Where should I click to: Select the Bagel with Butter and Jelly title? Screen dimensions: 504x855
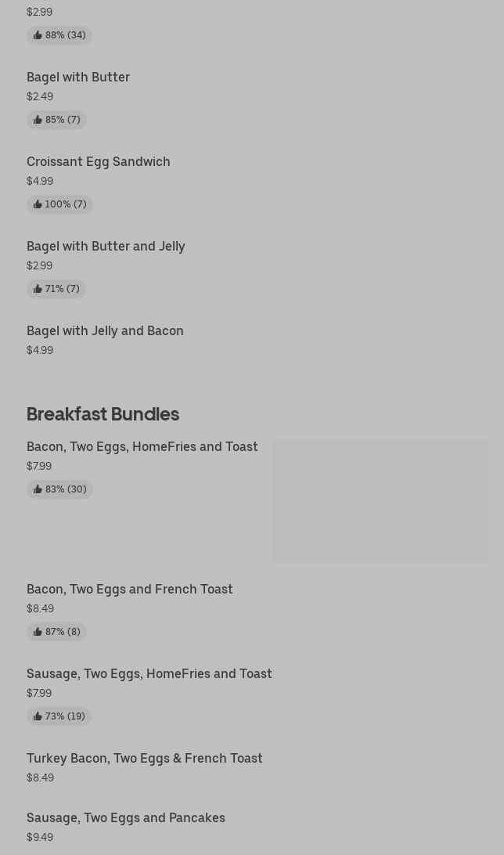point(106,246)
